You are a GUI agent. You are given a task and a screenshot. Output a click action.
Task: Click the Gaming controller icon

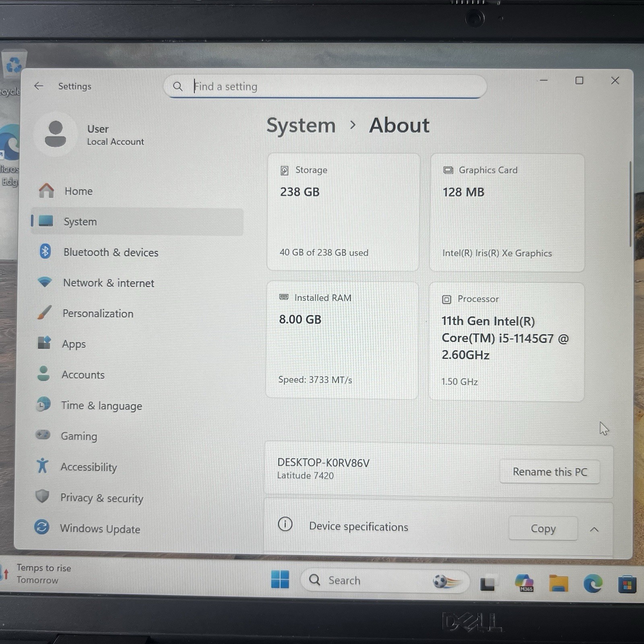(x=43, y=435)
